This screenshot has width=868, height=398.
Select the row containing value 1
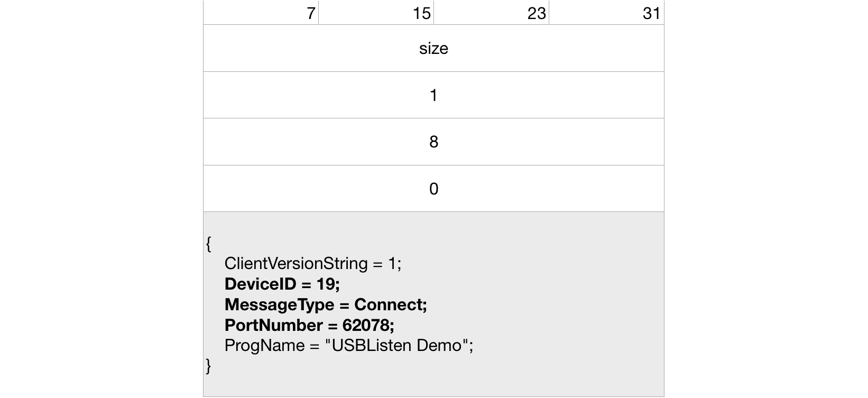point(433,95)
